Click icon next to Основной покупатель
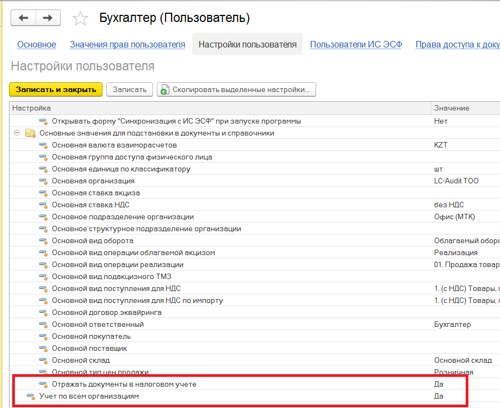The width and height of the screenshot is (500, 408). (43, 337)
